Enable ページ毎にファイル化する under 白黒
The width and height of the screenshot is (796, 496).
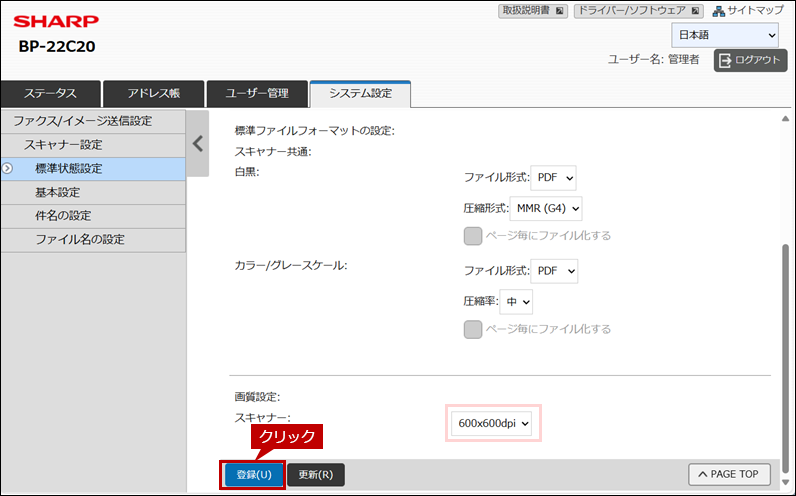click(x=473, y=236)
